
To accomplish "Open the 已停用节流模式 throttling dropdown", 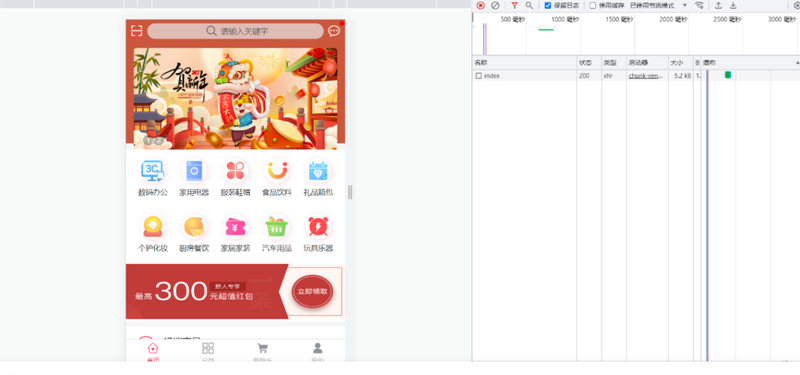I will (x=658, y=6).
